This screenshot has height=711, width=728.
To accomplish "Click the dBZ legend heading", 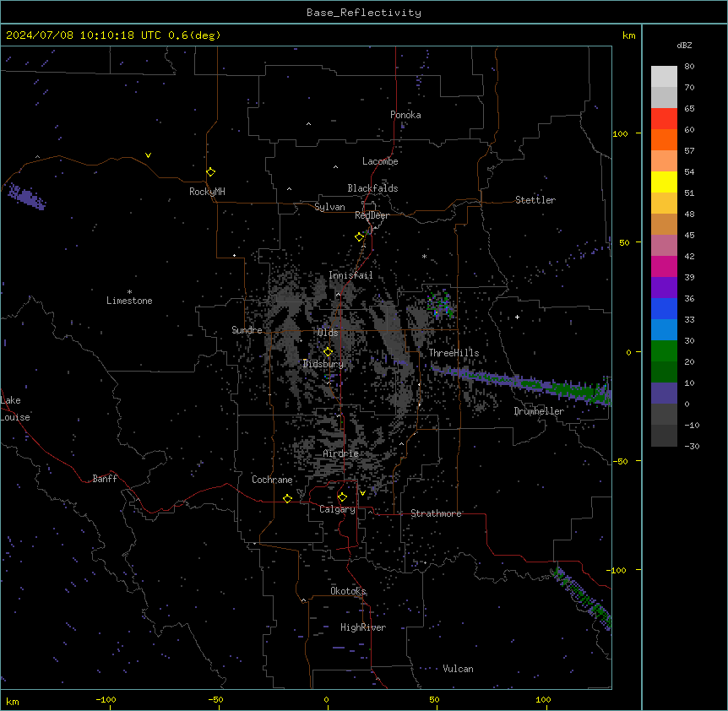I will [x=684, y=46].
